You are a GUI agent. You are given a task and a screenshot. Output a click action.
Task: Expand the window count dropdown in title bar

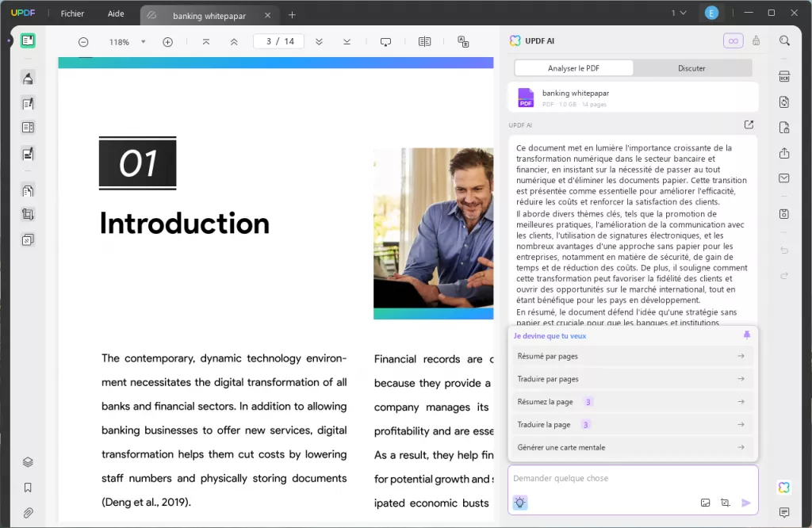(679, 13)
